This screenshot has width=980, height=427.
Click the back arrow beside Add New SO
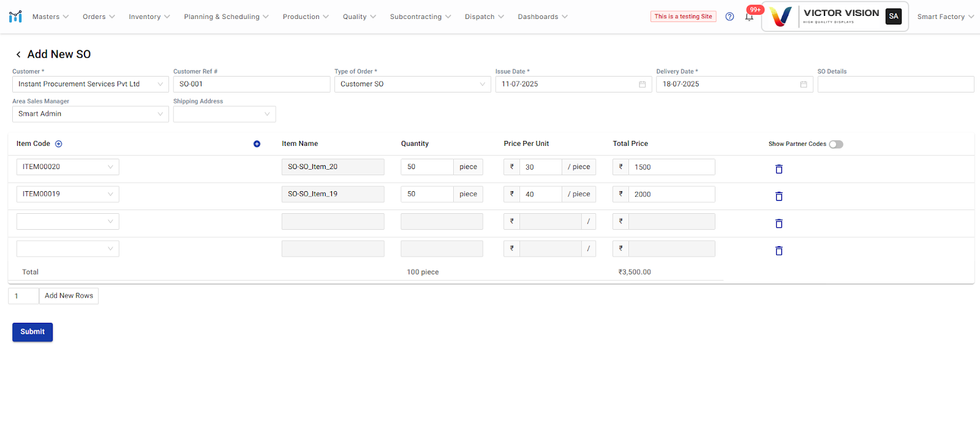click(x=18, y=55)
